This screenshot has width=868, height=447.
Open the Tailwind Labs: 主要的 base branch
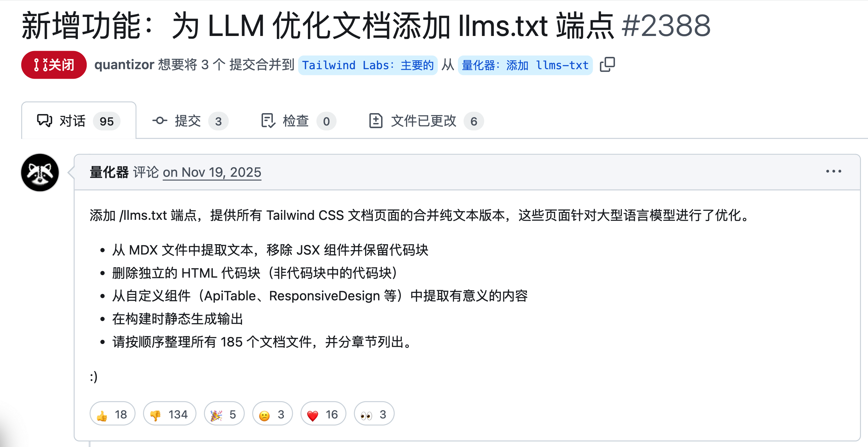pos(368,65)
